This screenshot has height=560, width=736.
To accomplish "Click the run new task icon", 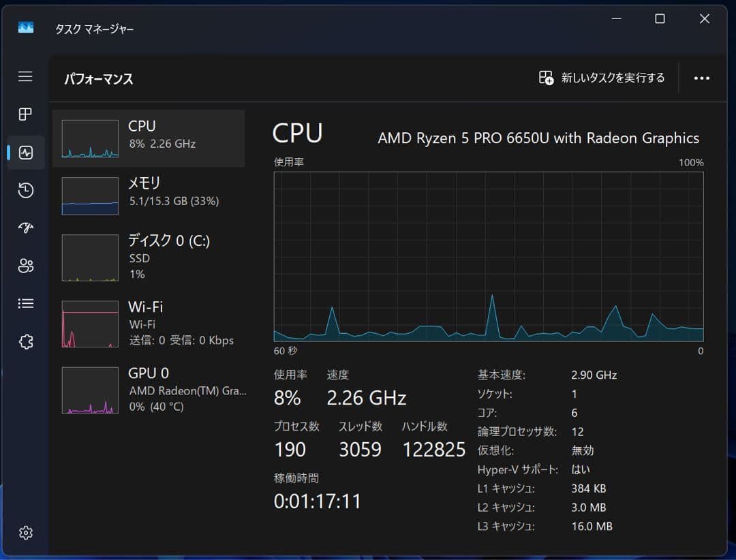I will coord(546,78).
